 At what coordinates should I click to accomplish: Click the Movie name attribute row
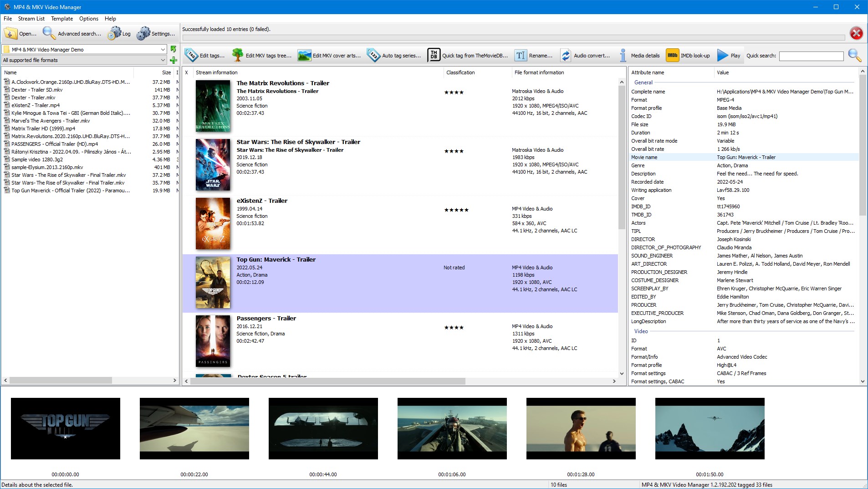click(x=744, y=157)
